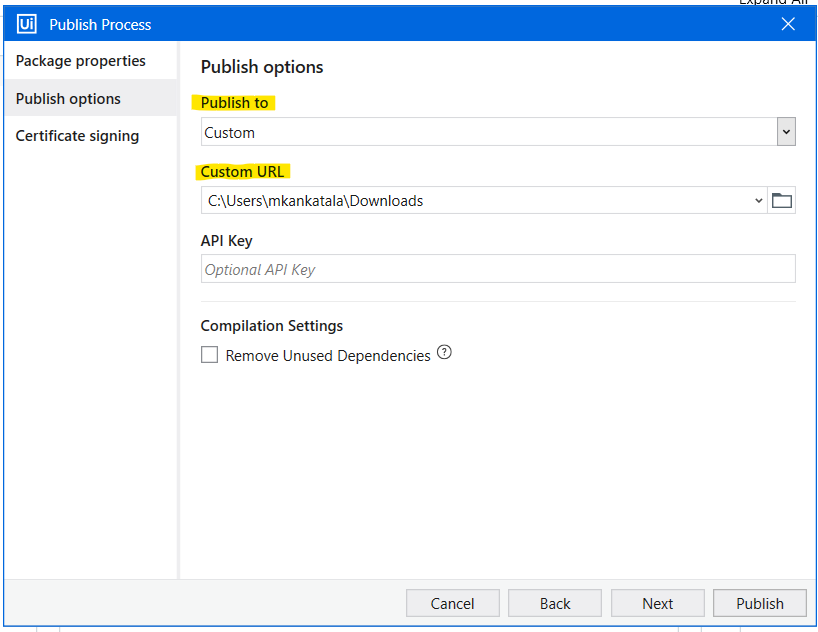818x632 pixels.
Task: Go to Certificate signing tab
Action: [77, 136]
